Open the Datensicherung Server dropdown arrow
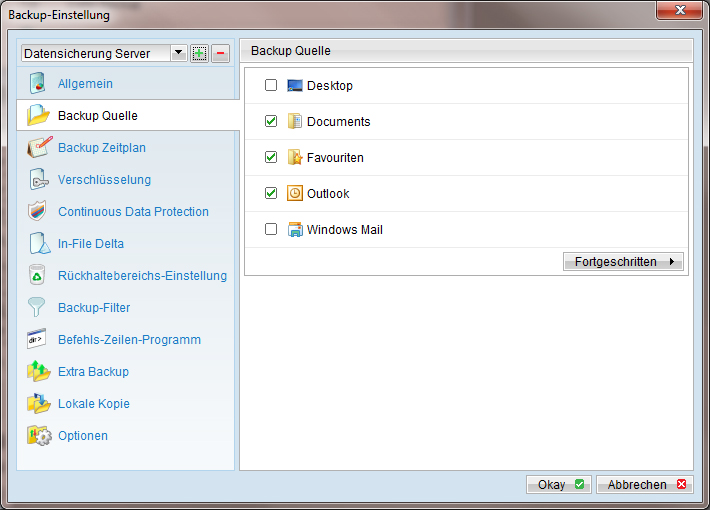The width and height of the screenshot is (710, 510). tap(179, 53)
